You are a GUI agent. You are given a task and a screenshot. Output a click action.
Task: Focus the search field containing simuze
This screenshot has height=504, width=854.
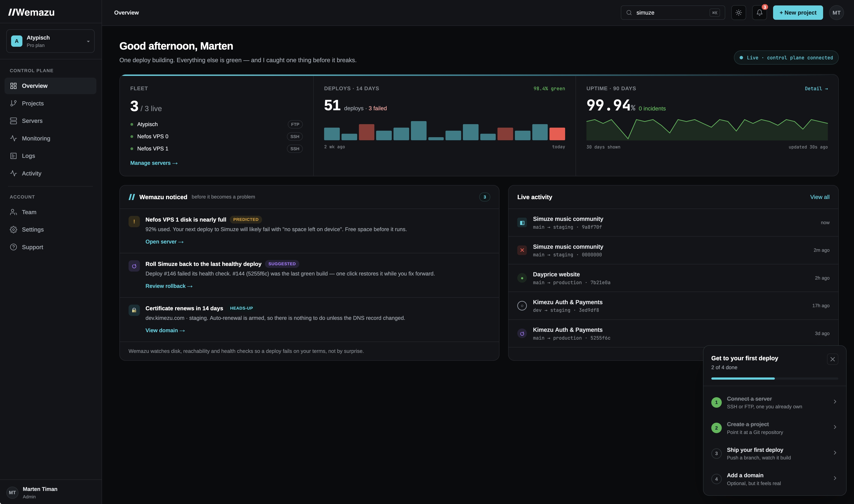tap(673, 13)
